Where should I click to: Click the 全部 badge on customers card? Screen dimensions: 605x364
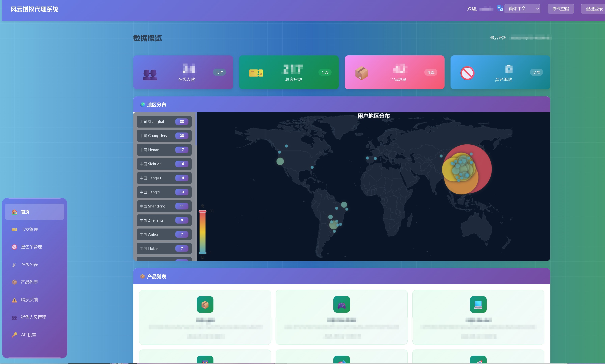coord(325,72)
